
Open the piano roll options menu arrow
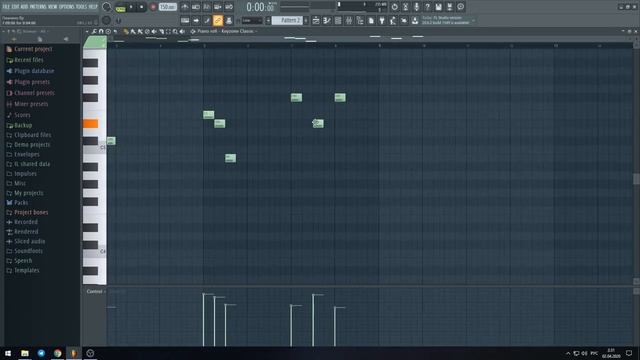(x=87, y=31)
